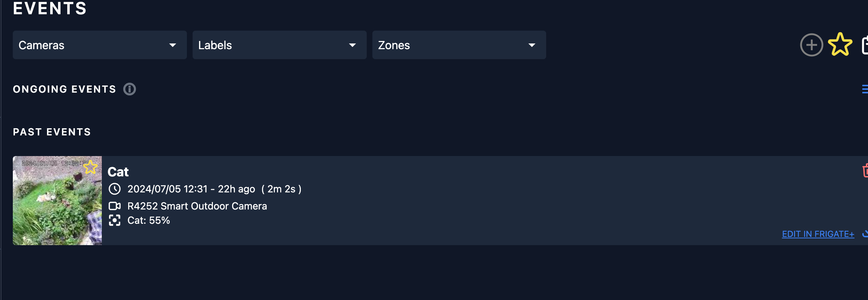Open the Cameras filter dropdown
Image resolution: width=868 pixels, height=300 pixels.
[100, 45]
